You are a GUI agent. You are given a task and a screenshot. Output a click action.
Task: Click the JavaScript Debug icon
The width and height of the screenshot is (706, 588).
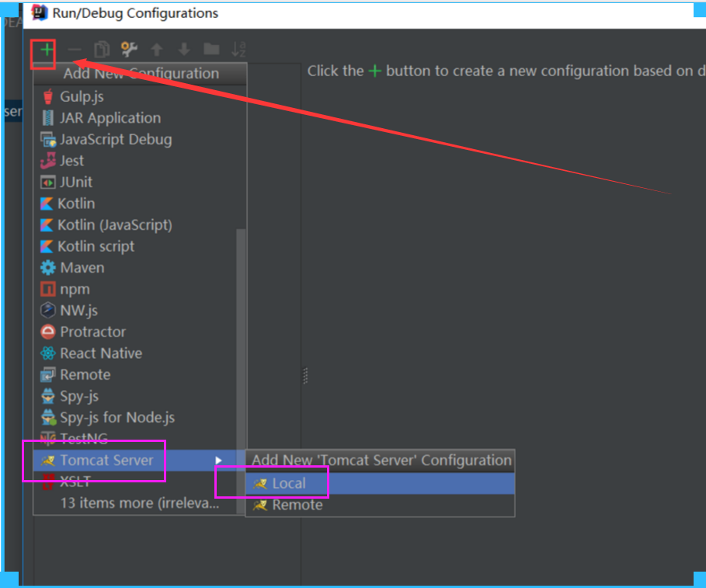click(x=47, y=140)
